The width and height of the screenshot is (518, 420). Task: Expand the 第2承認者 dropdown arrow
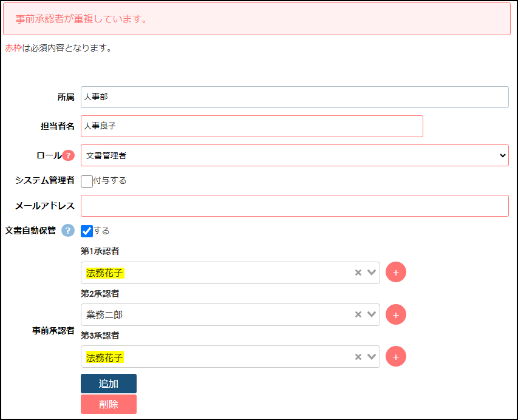pos(372,314)
